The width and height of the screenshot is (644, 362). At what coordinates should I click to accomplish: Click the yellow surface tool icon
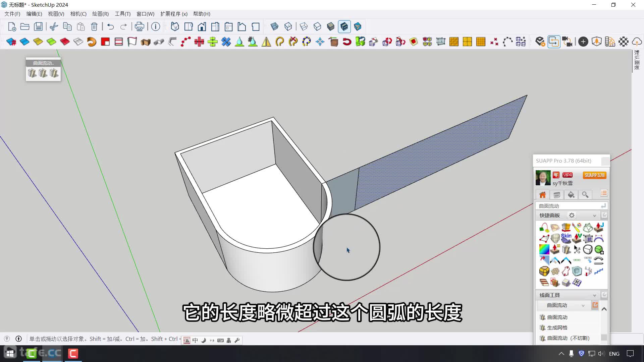pos(38,42)
